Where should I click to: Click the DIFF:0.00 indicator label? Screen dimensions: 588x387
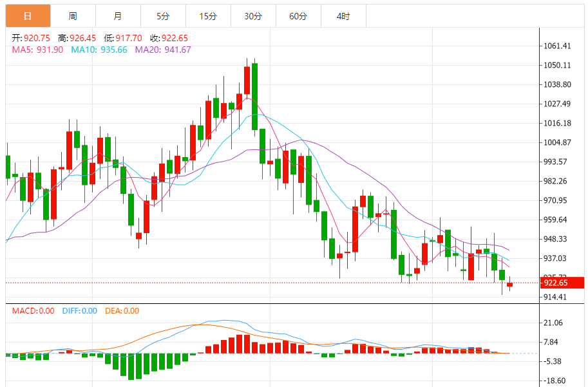pos(79,311)
